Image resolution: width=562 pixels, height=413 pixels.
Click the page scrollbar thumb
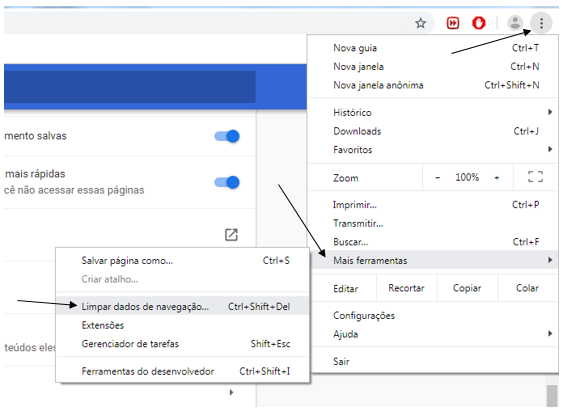[552, 395]
